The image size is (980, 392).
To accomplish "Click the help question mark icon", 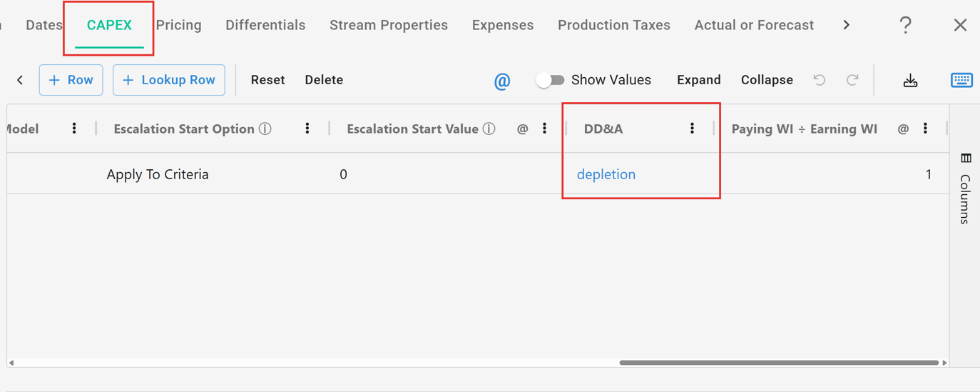I will (905, 26).
